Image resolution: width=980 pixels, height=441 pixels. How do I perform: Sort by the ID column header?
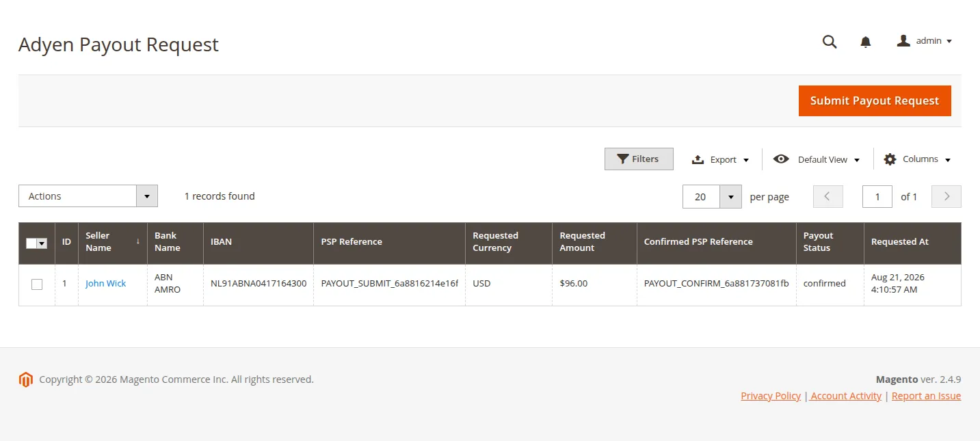tap(66, 242)
